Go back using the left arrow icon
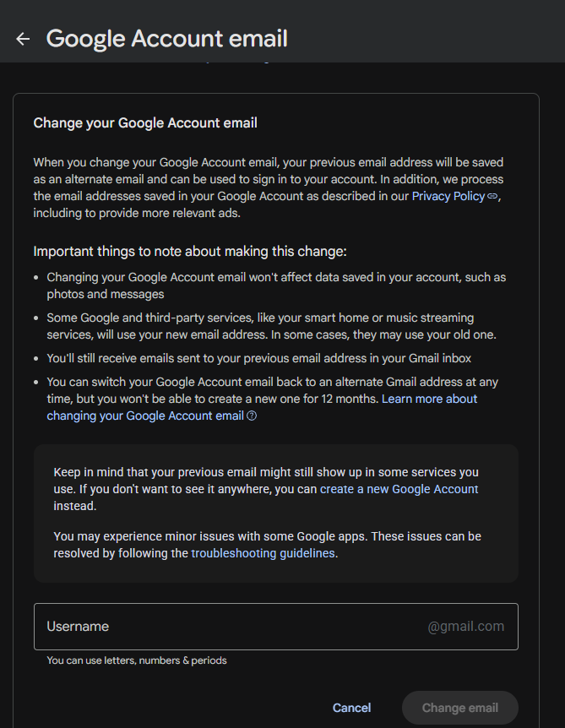Viewport: 565px width, 728px height. (x=23, y=39)
